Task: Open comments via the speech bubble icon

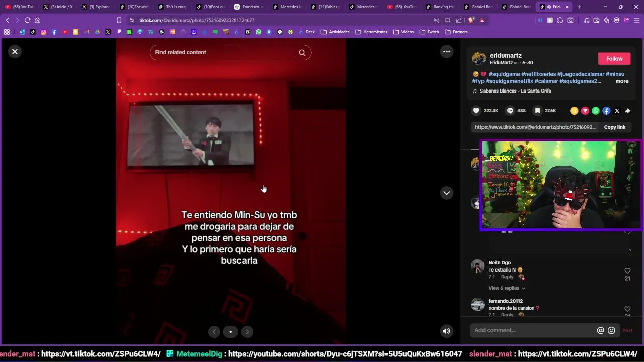Action: pos(510,111)
